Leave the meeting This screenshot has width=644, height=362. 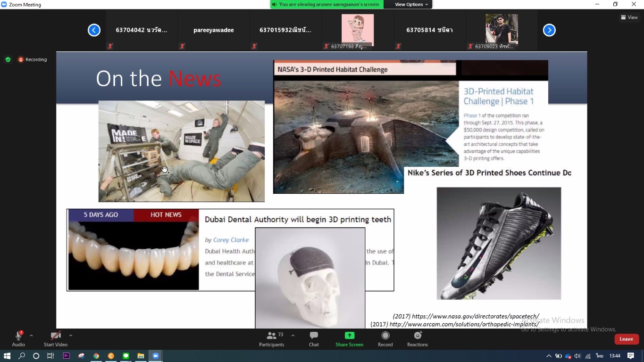coord(627,339)
